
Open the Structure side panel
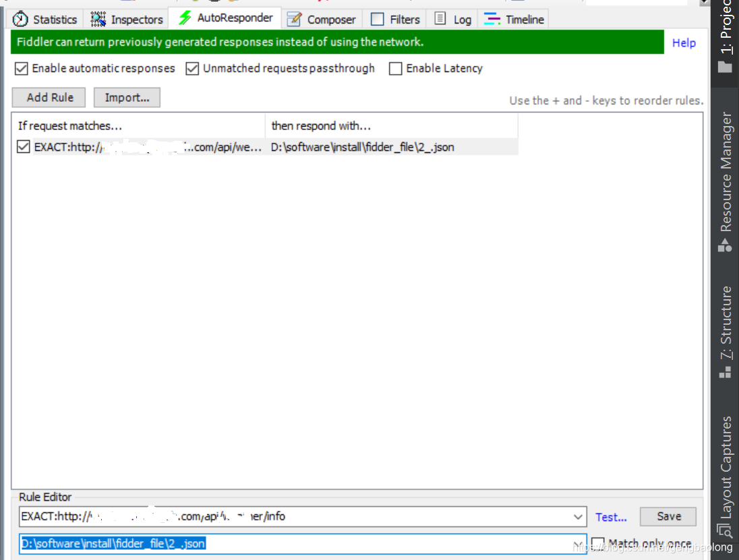[x=726, y=332]
